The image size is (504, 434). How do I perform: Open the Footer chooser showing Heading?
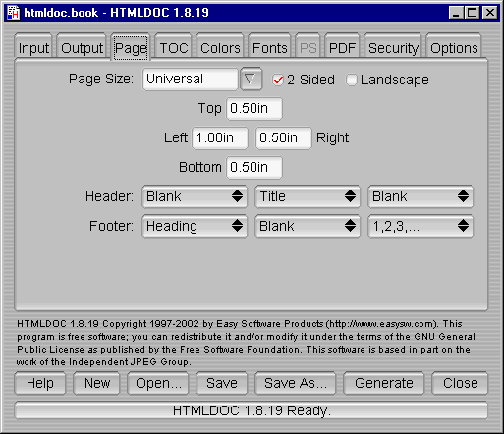[x=195, y=226]
